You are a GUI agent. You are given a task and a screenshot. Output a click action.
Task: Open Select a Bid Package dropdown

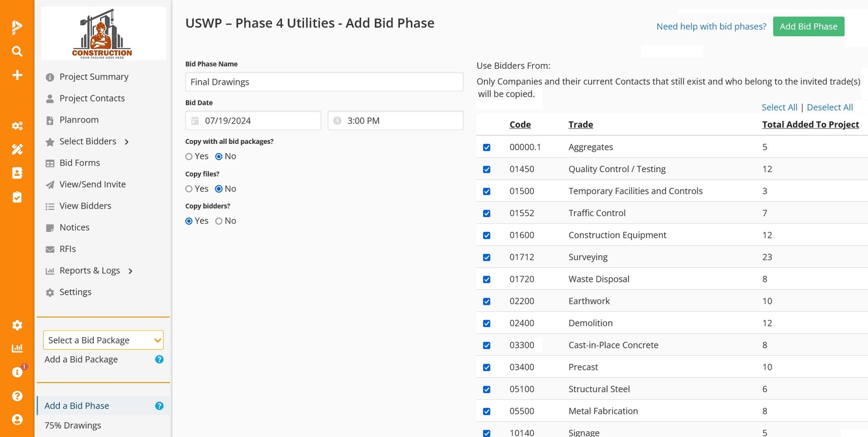click(x=103, y=340)
